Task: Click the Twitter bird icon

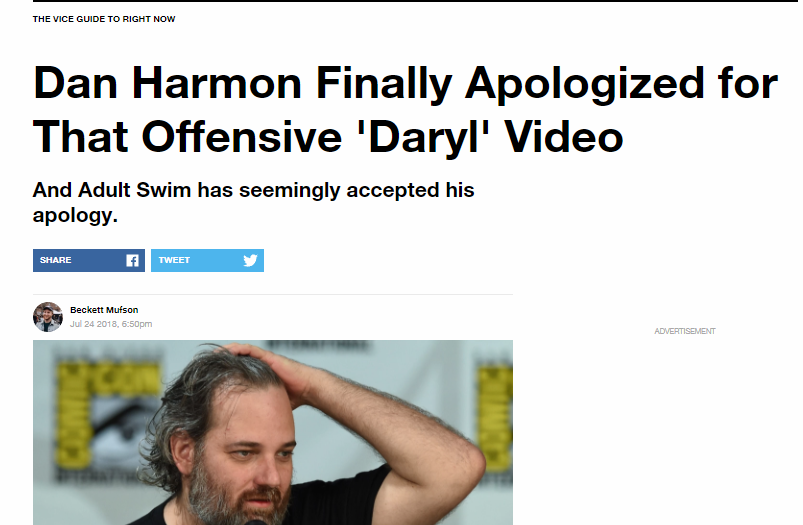Action: 250,260
